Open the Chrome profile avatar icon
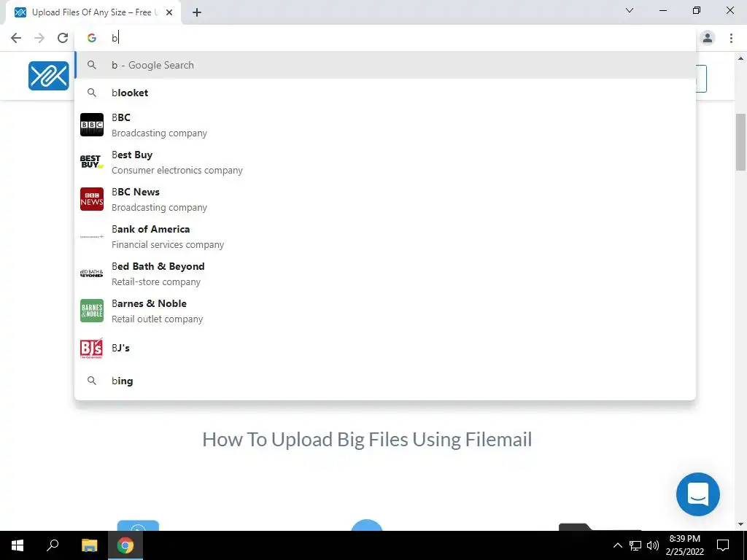Viewport: 747px width, 560px height. tap(708, 38)
